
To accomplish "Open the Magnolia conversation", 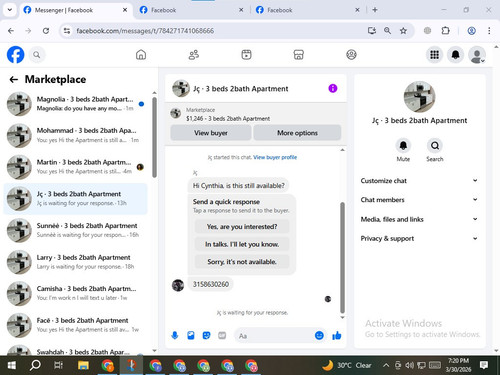I will point(75,104).
